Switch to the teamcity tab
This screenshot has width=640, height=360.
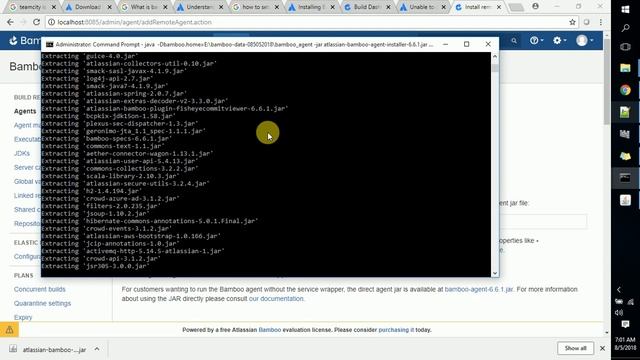33,7
